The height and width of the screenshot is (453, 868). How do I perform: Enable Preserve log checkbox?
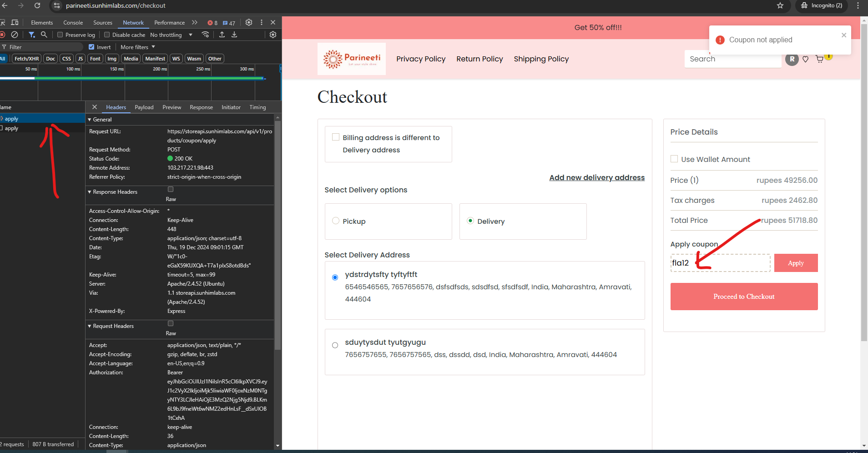[x=60, y=35]
